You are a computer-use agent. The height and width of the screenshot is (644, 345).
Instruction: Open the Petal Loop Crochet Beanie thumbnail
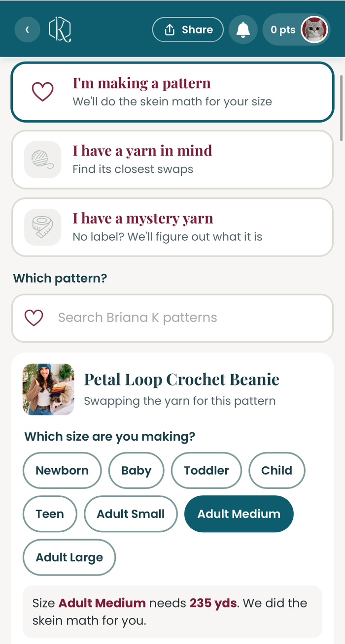(48, 389)
